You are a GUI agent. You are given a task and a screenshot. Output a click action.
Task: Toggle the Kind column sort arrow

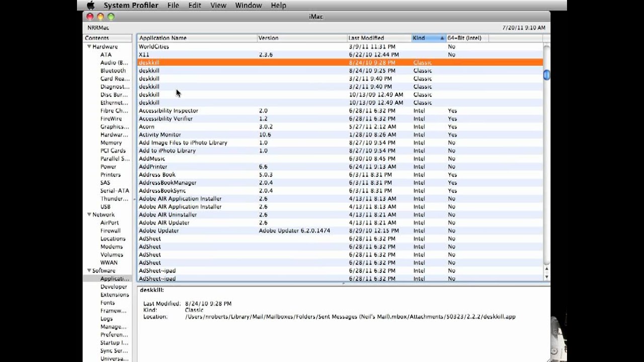[x=442, y=38]
